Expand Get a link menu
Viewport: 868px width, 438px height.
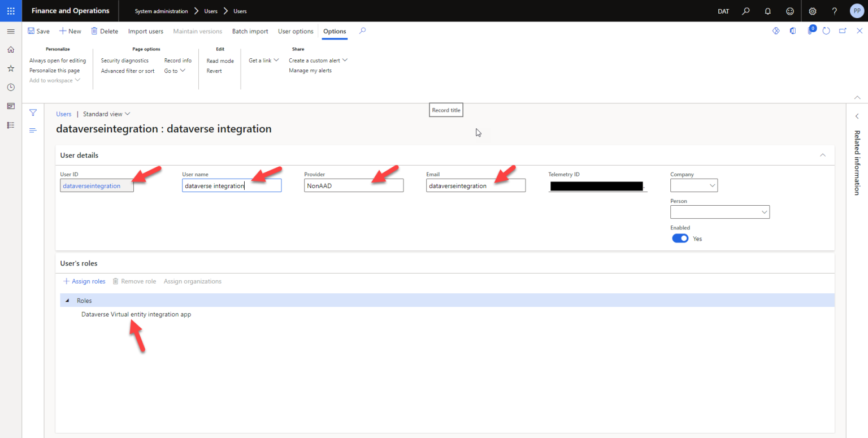point(264,60)
